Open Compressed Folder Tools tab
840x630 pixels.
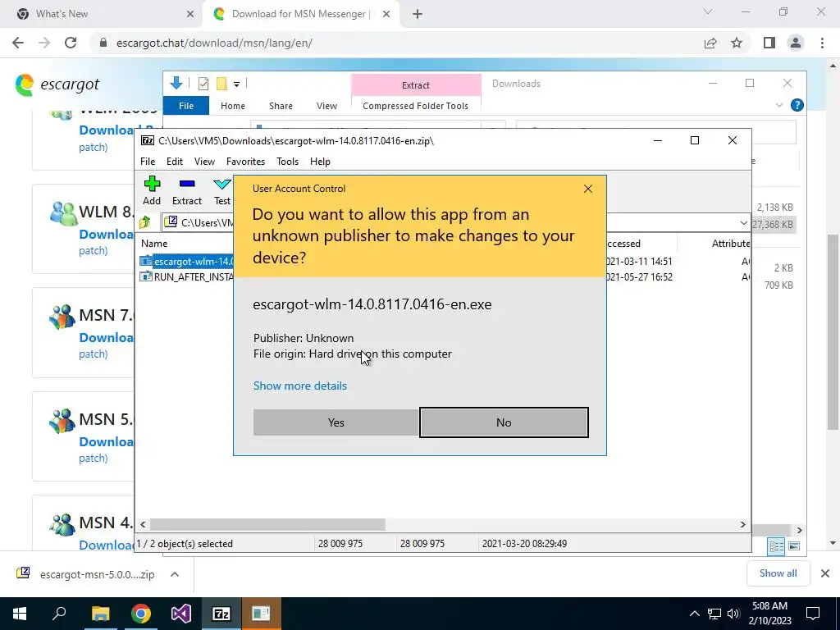(x=415, y=106)
